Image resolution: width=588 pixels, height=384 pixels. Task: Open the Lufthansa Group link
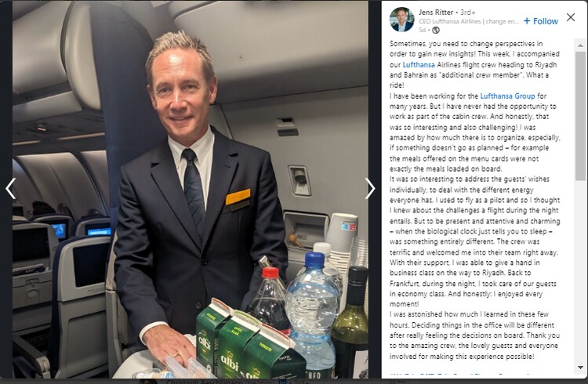(507, 96)
